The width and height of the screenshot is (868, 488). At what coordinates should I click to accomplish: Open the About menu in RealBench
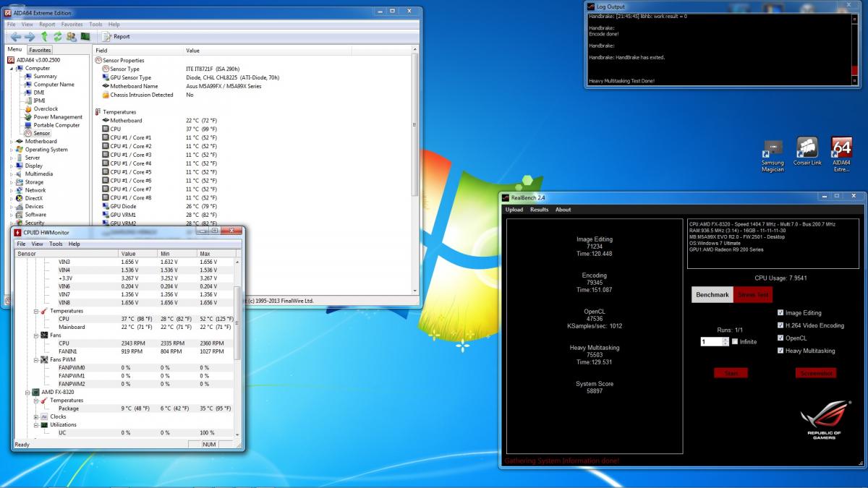[x=563, y=210]
